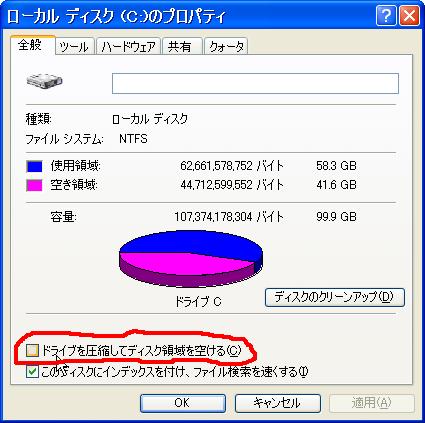Confirm with the OK button
425x423 pixels.
click(x=183, y=403)
